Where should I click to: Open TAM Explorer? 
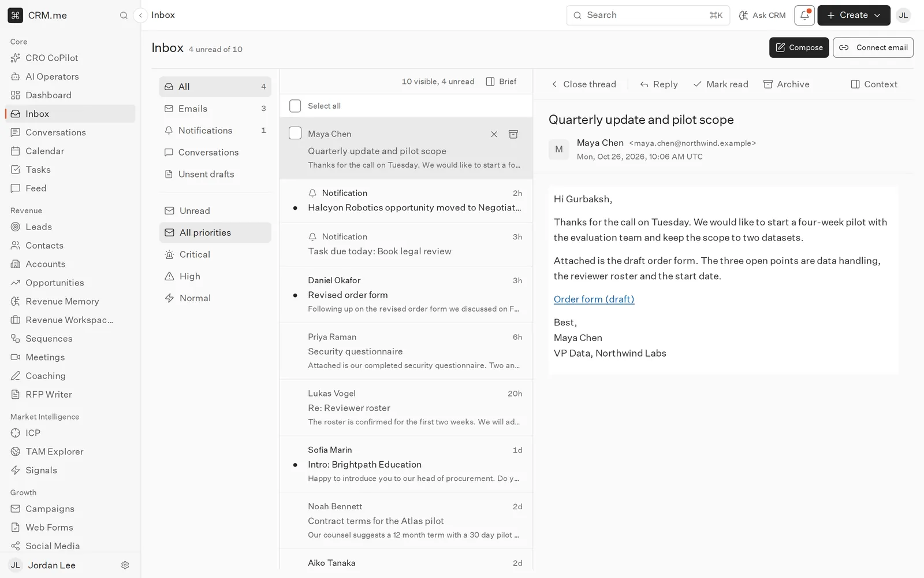pos(70,451)
